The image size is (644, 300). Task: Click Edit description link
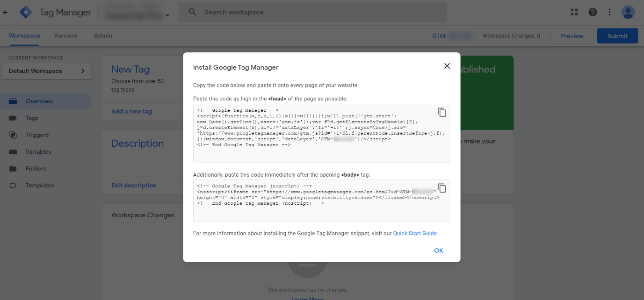pyautogui.click(x=134, y=186)
